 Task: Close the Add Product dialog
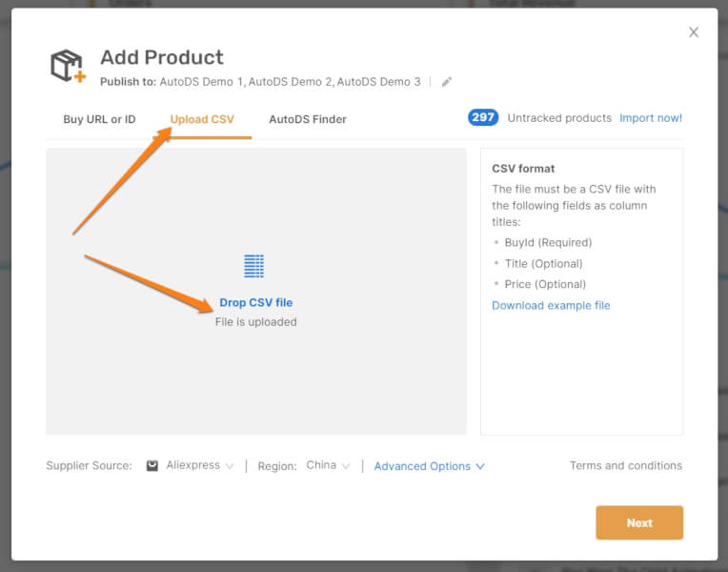click(694, 32)
